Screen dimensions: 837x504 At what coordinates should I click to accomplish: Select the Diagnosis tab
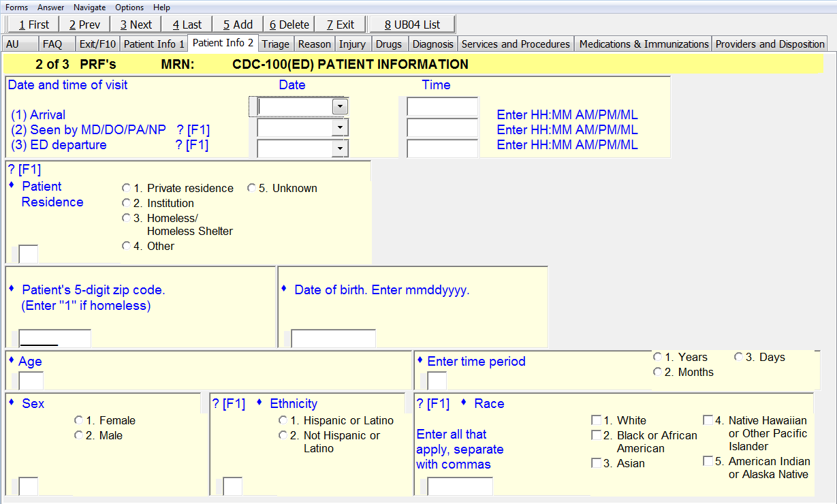pos(432,44)
